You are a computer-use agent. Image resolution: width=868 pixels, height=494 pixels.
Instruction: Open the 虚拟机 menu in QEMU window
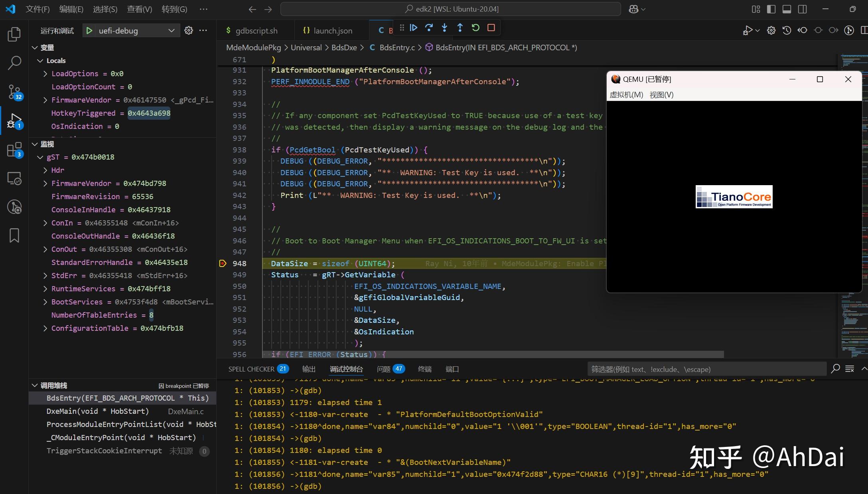(626, 95)
